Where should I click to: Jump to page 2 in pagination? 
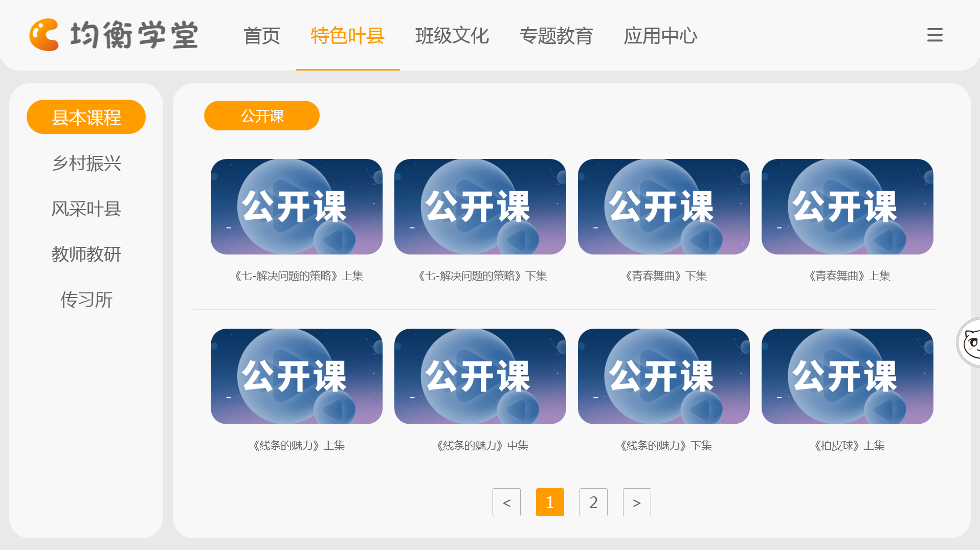[593, 502]
